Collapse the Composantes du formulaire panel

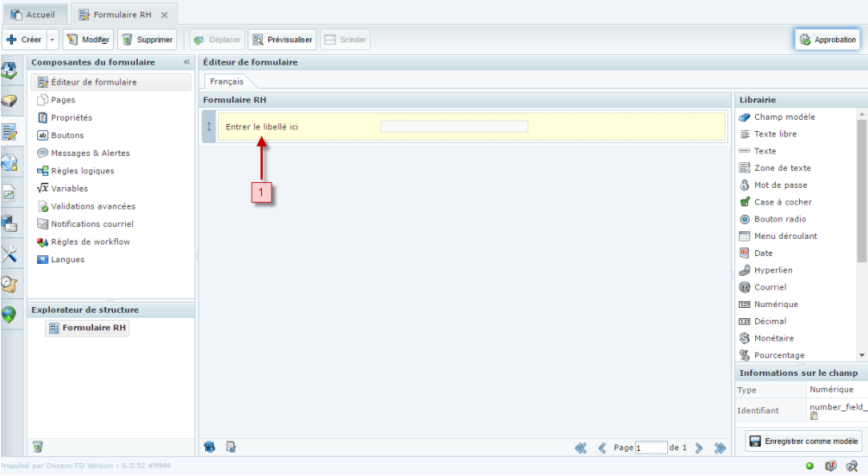pos(186,62)
